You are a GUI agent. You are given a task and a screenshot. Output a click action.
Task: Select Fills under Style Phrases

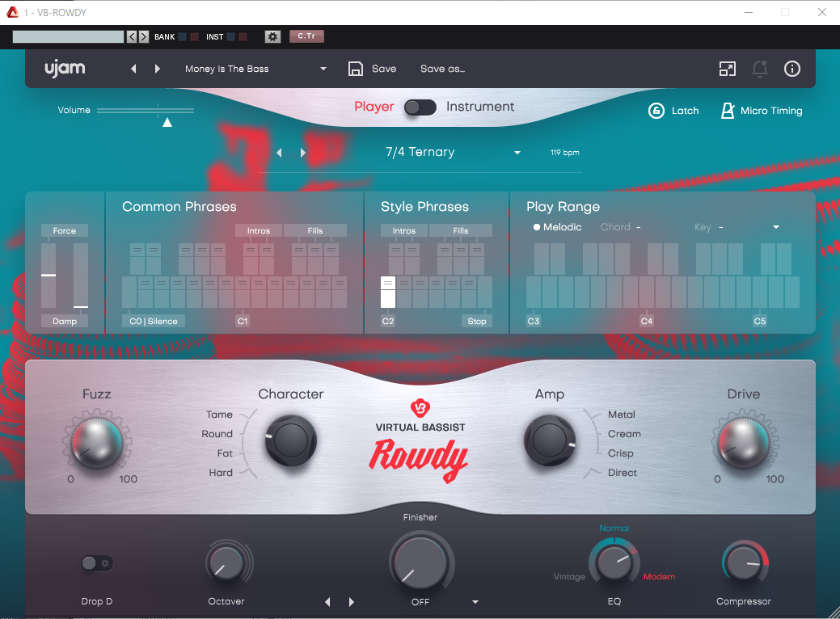[460, 230]
